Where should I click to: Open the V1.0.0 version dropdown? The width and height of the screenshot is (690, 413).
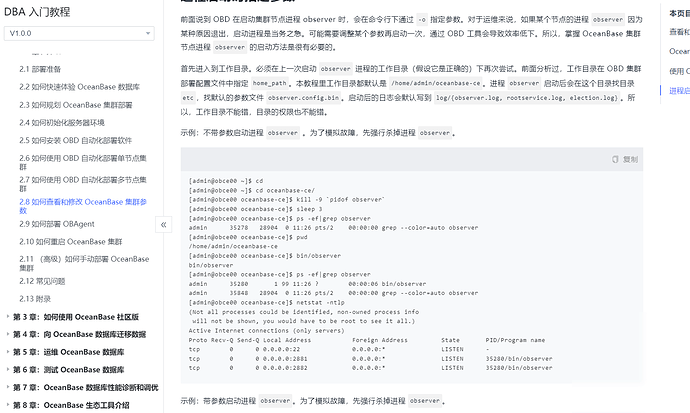point(79,33)
